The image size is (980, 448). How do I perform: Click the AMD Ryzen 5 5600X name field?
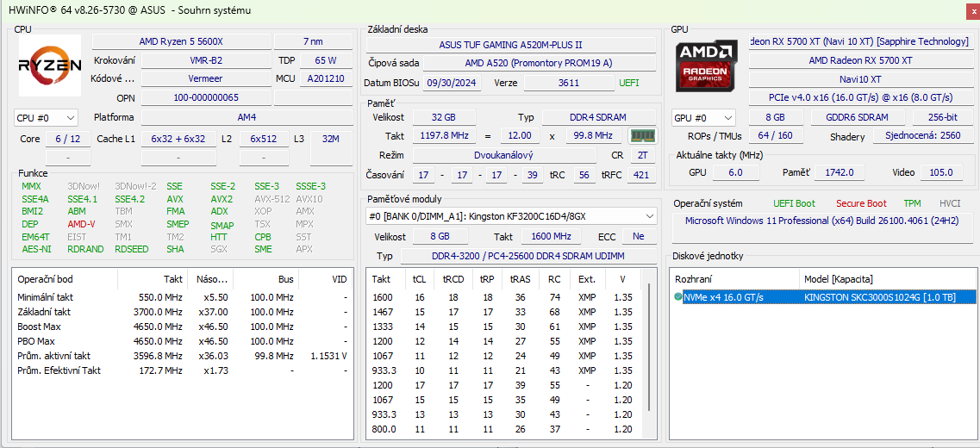[181, 41]
